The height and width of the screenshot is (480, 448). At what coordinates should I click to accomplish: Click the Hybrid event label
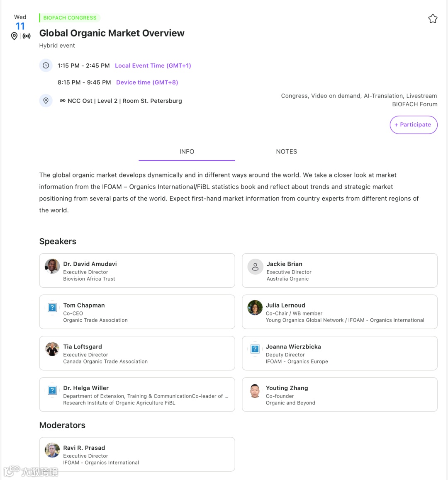click(x=57, y=46)
